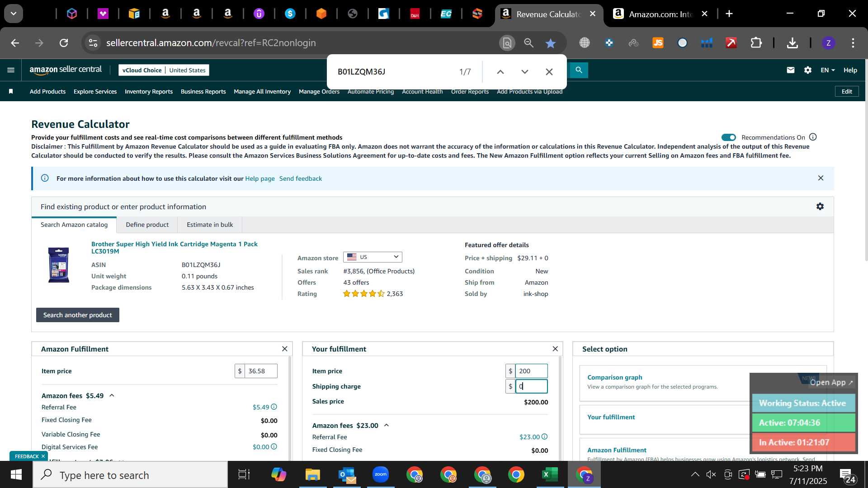Image resolution: width=868 pixels, height=488 pixels.
Task: Close the find-in-page bar
Action: click(x=549, y=72)
